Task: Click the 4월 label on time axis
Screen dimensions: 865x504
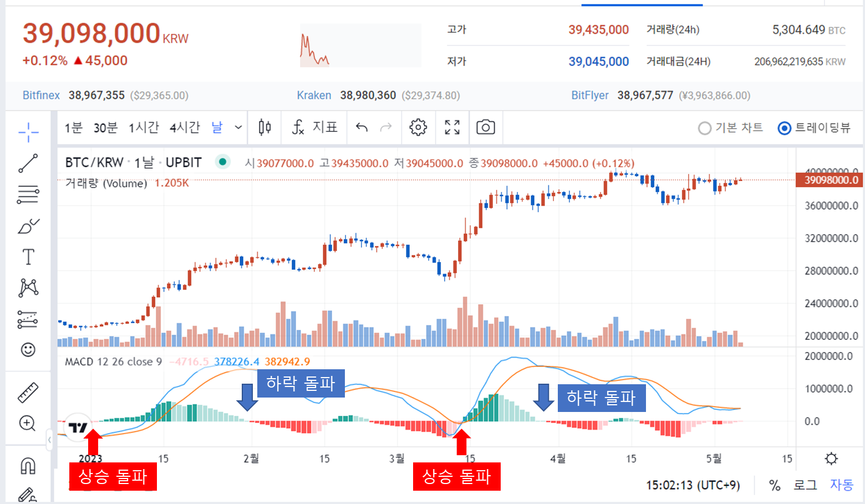Action: 558,459
